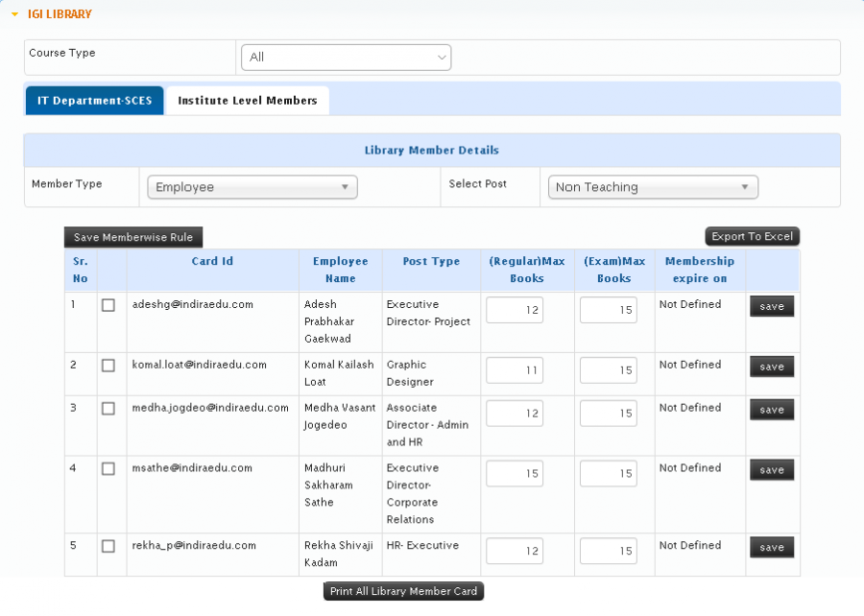Image resolution: width=864 pixels, height=616 pixels.
Task: Edit Regular Max Books for Madhuri Sathe
Action: click(x=515, y=473)
